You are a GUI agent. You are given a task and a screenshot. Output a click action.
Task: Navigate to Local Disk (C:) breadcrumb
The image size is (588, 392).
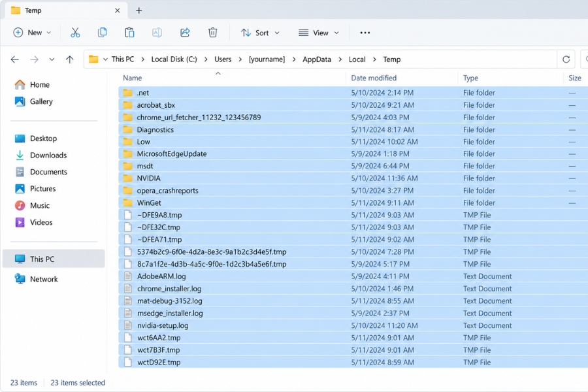174,59
